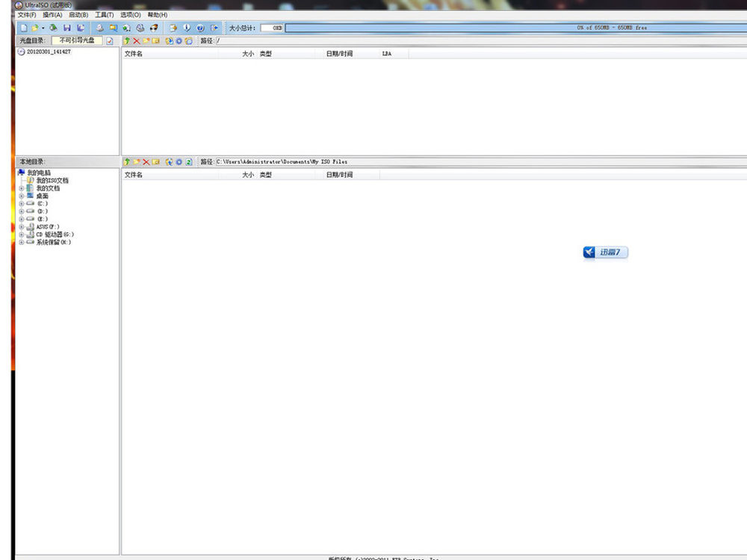Click the new folder icon in 本地目录 toolbar
This screenshot has width=747, height=560.
click(136, 162)
